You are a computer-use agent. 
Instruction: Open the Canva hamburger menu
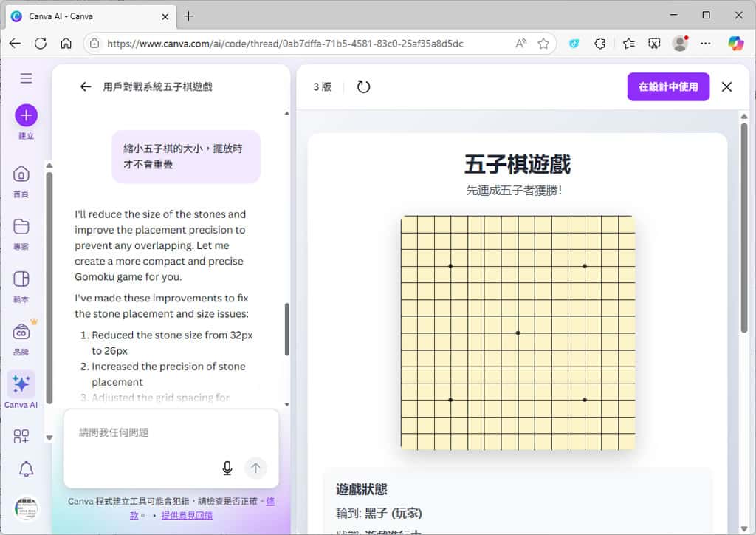pyautogui.click(x=26, y=78)
